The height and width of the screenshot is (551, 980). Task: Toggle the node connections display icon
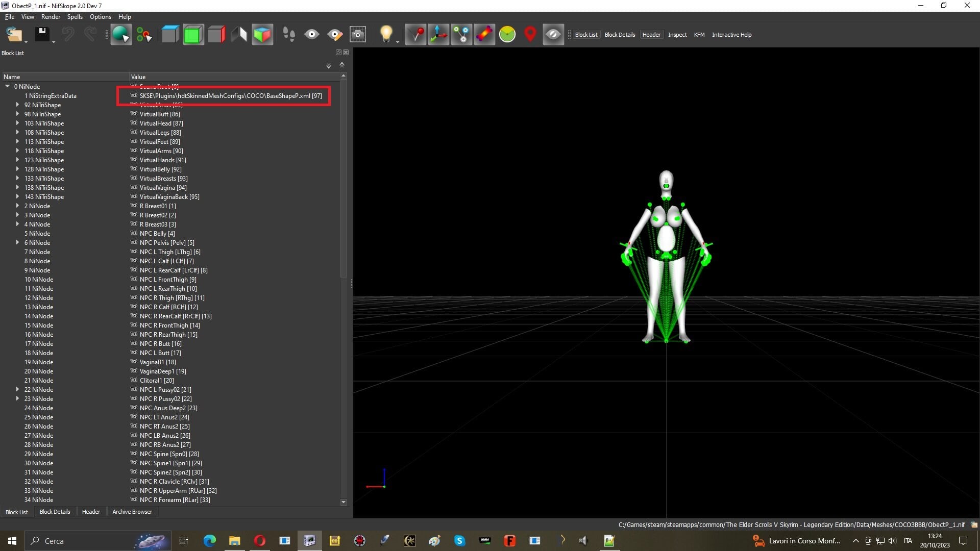coord(461,35)
